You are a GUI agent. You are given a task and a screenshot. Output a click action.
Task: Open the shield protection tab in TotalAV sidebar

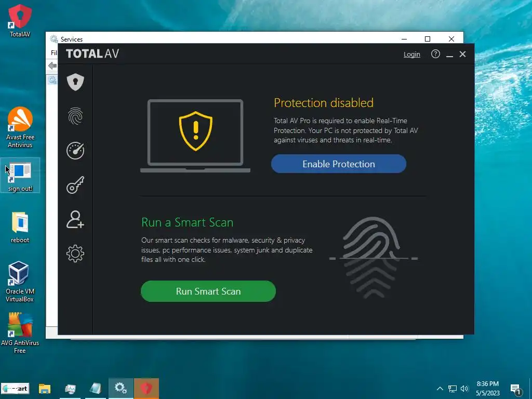point(75,82)
